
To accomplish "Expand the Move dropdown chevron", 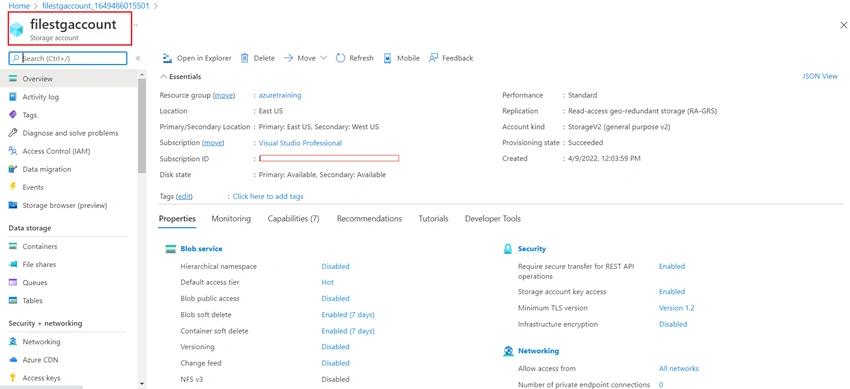I will tap(324, 58).
